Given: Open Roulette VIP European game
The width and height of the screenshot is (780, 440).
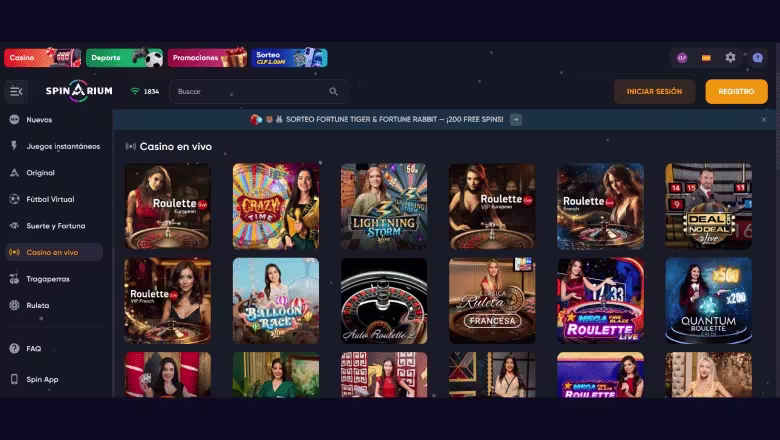Looking at the screenshot, I should click(492, 206).
